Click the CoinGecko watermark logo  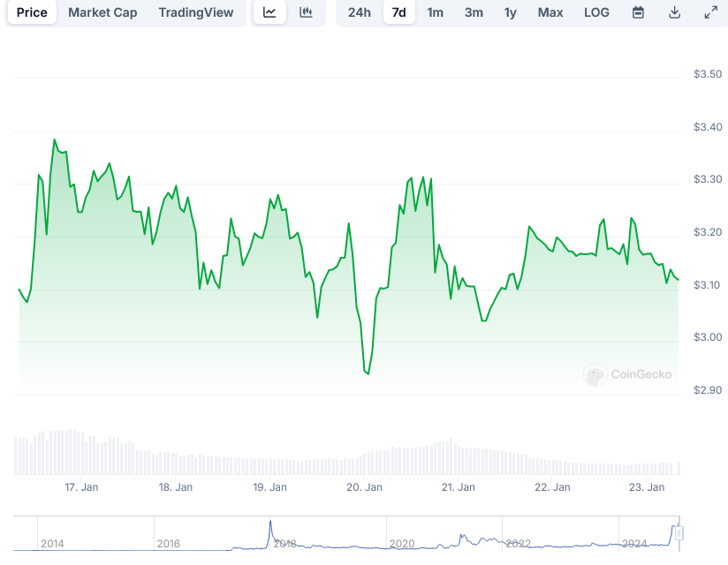point(628,374)
